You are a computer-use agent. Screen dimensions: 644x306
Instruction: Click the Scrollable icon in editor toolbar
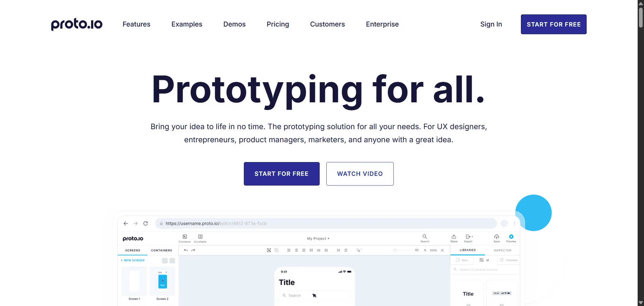click(x=200, y=237)
